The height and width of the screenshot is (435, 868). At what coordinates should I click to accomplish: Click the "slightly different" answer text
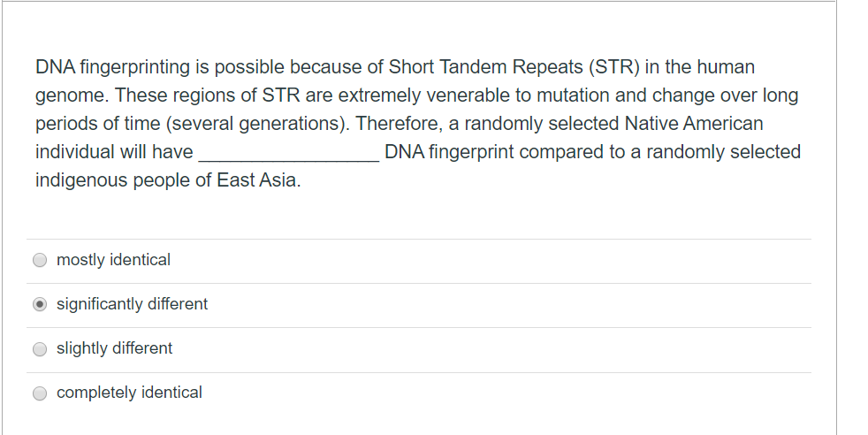tap(114, 348)
